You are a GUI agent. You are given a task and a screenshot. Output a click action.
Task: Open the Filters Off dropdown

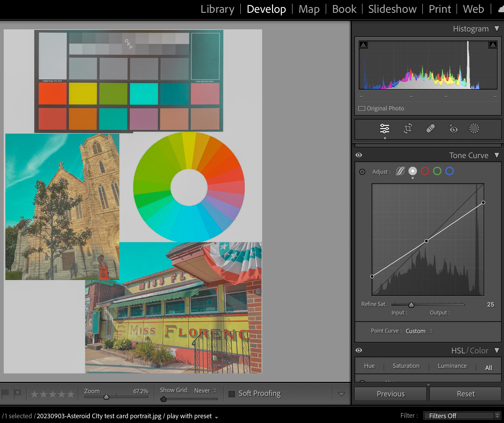pos(462,416)
